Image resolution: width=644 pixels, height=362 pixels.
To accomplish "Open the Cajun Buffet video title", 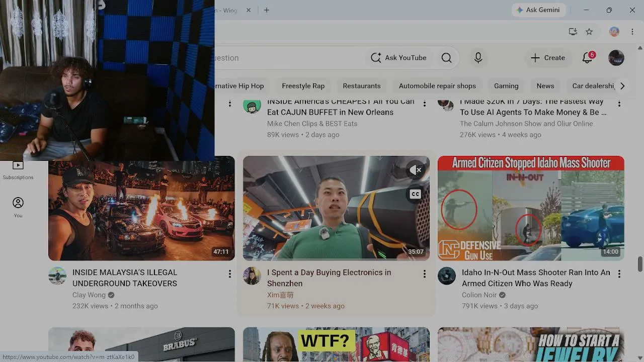I will pos(341,107).
